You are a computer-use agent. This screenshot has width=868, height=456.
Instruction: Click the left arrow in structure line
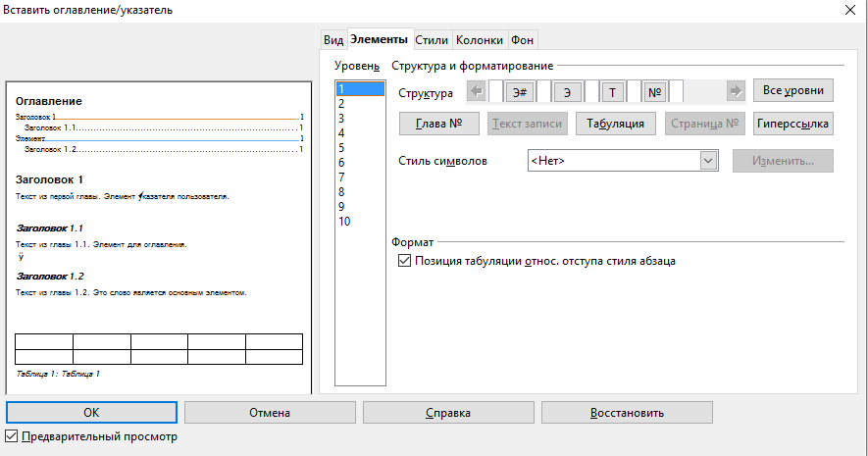(x=477, y=92)
